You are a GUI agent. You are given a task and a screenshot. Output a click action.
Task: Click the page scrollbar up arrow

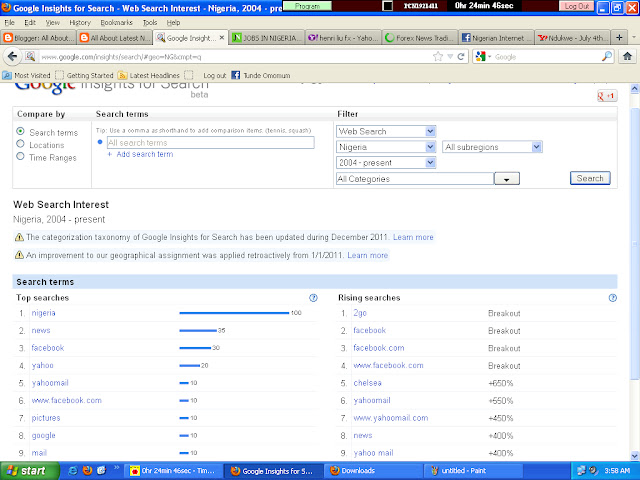pos(634,88)
